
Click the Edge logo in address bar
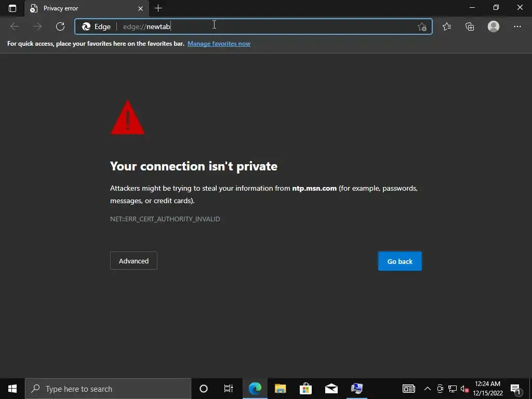click(x=86, y=26)
